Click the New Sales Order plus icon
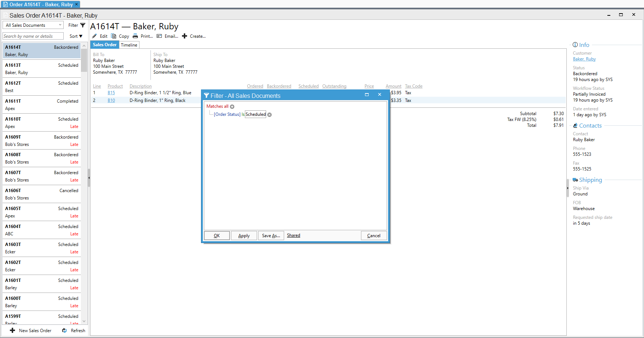Image resolution: width=644 pixels, height=338 pixels. tap(12, 330)
